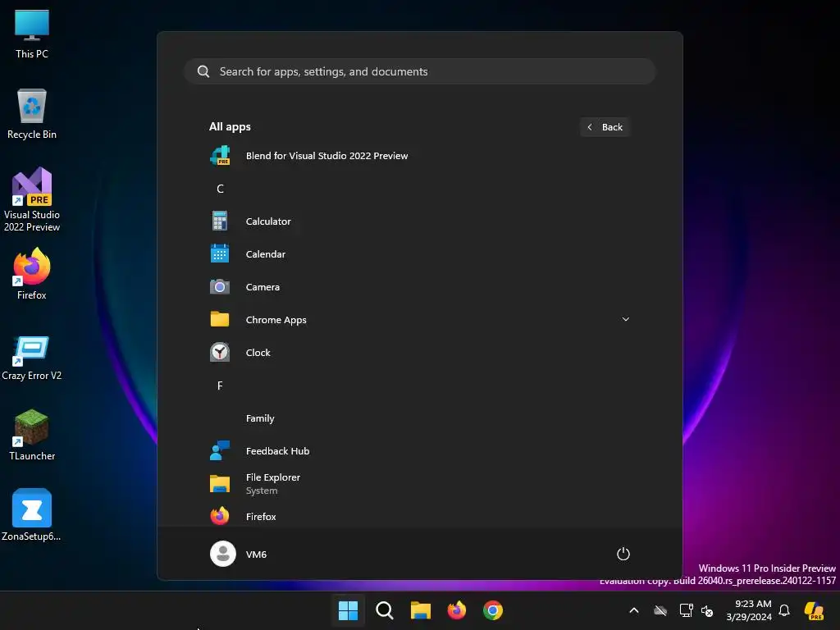Launch Firefox from the All apps list

(419, 517)
